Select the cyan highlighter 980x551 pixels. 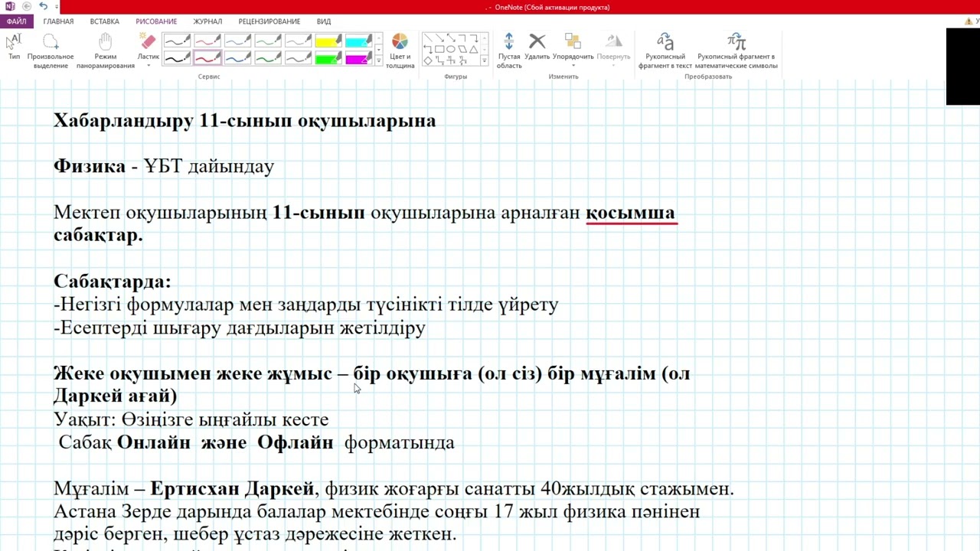(x=359, y=41)
